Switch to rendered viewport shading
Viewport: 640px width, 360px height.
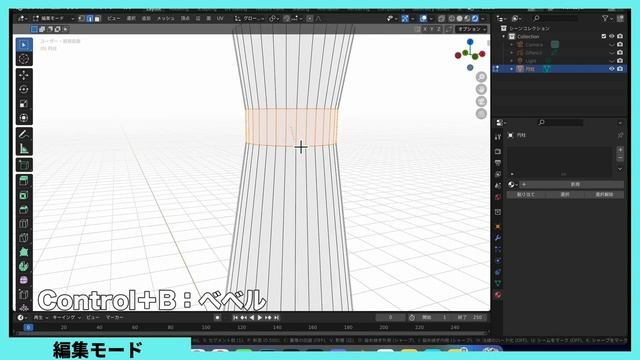475,18
